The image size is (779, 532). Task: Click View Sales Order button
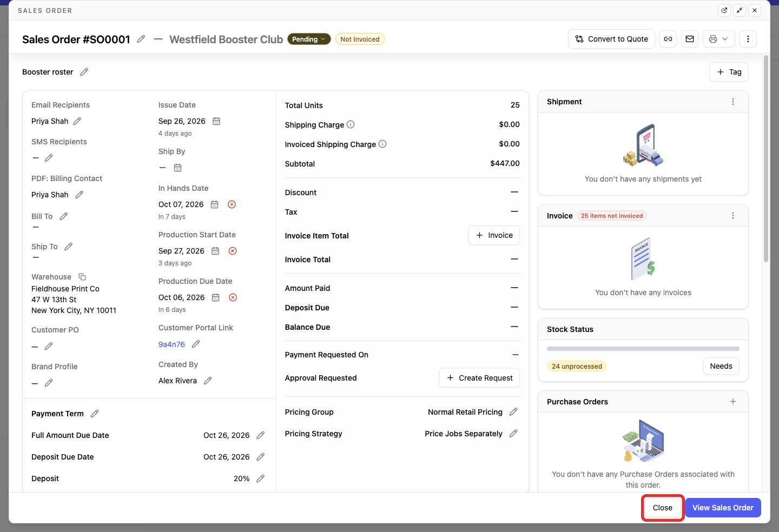click(723, 508)
